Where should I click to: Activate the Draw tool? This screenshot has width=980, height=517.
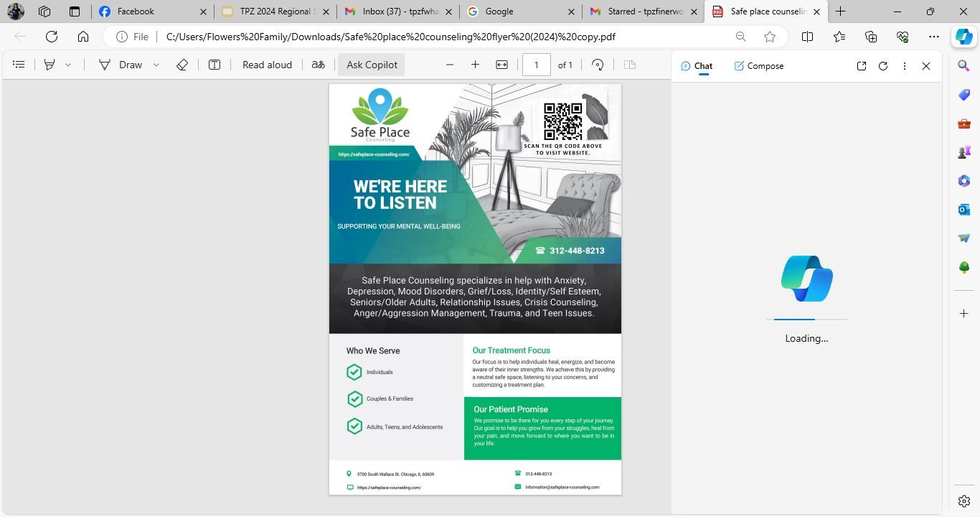(121, 65)
